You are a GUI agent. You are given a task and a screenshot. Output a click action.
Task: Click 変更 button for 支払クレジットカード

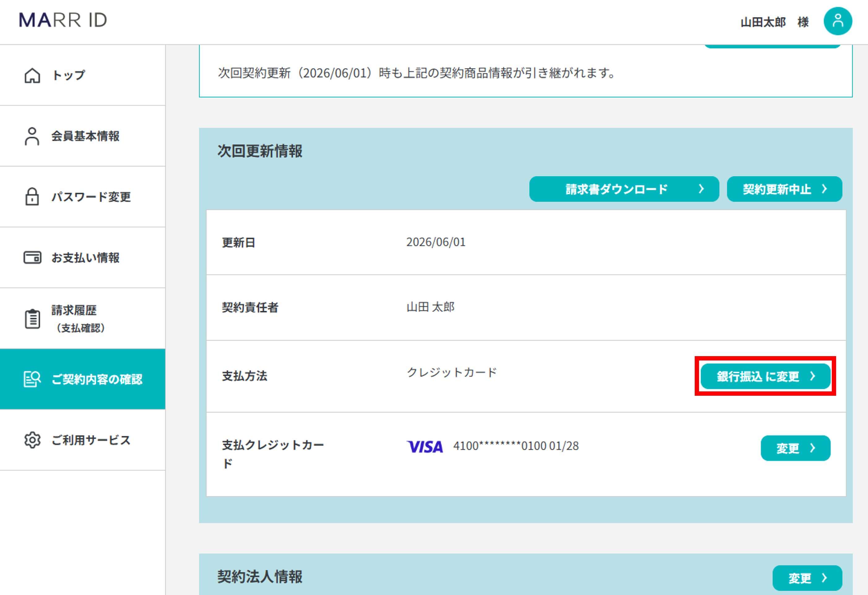point(796,448)
